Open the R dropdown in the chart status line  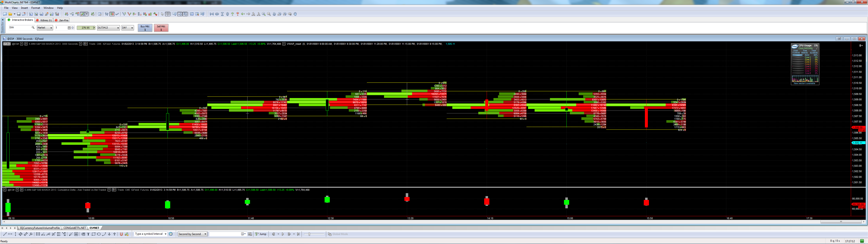(86, 44)
